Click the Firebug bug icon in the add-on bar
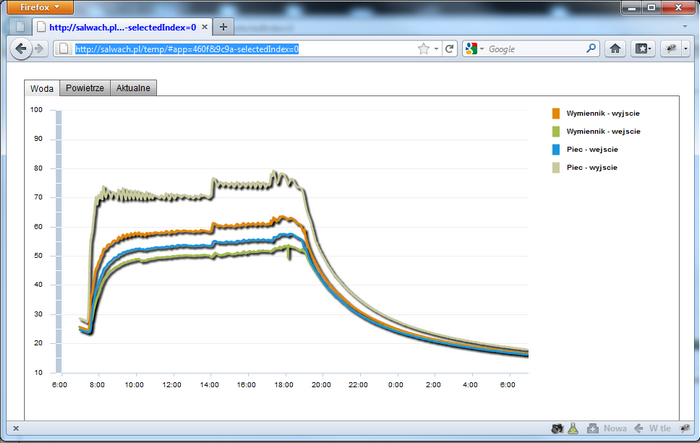Viewport: 700px width, 443px height. pyautogui.click(x=684, y=428)
